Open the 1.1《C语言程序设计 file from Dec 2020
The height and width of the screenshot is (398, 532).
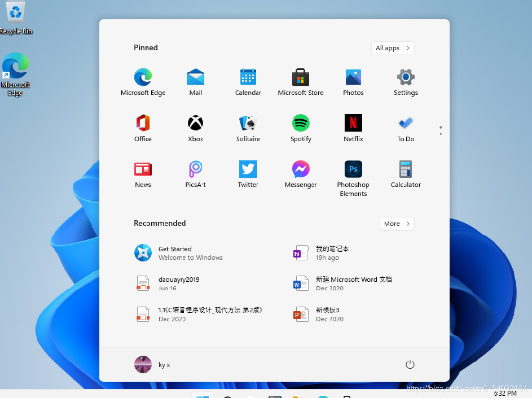pyautogui.click(x=199, y=314)
